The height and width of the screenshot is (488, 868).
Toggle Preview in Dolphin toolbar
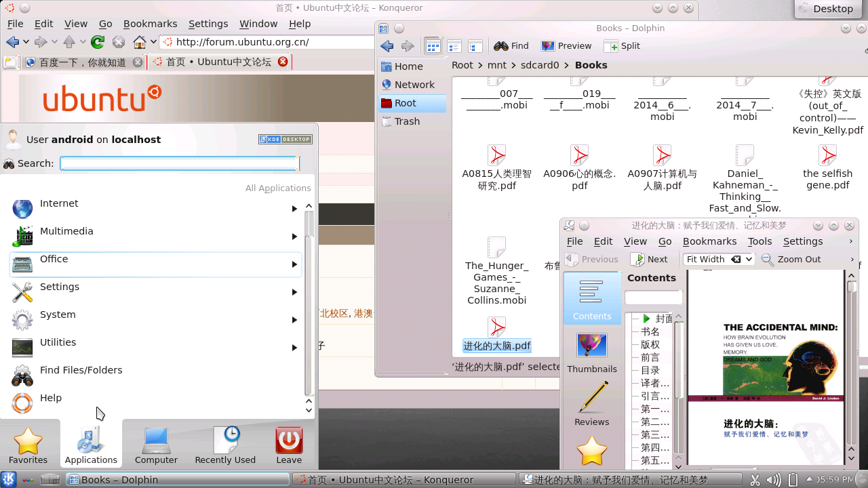click(566, 46)
